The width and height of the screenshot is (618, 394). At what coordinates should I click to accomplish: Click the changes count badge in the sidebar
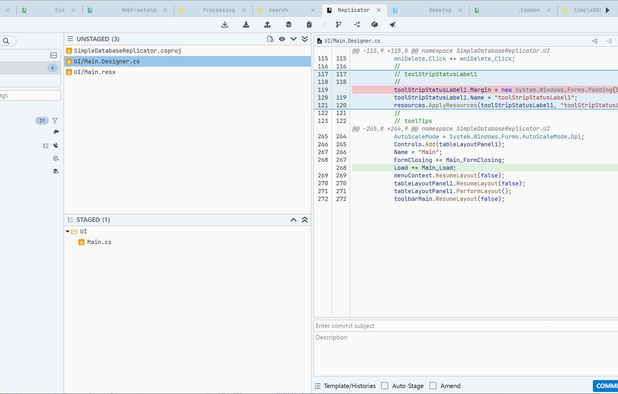point(52,68)
